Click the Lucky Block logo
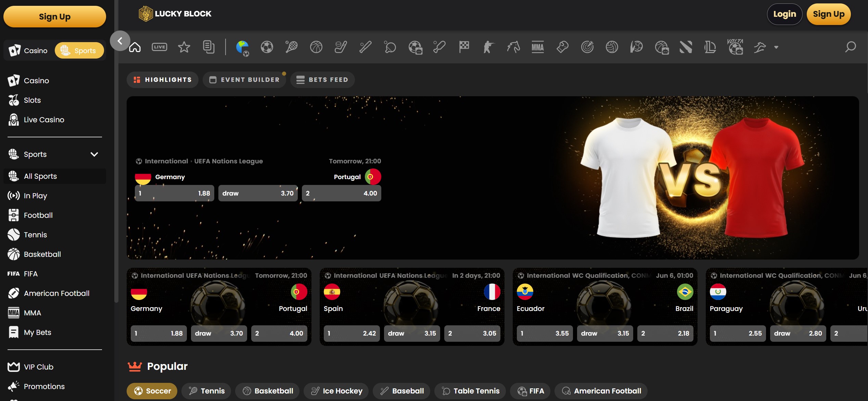 175,14
